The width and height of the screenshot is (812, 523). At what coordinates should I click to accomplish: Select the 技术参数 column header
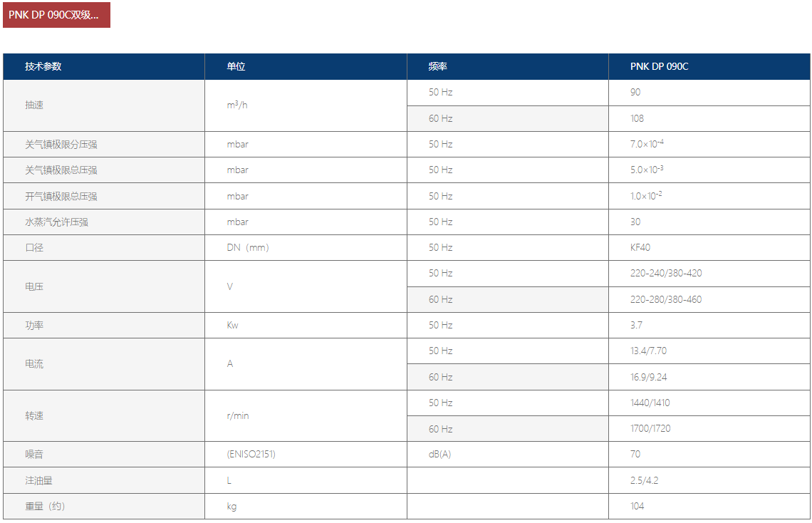pos(43,66)
